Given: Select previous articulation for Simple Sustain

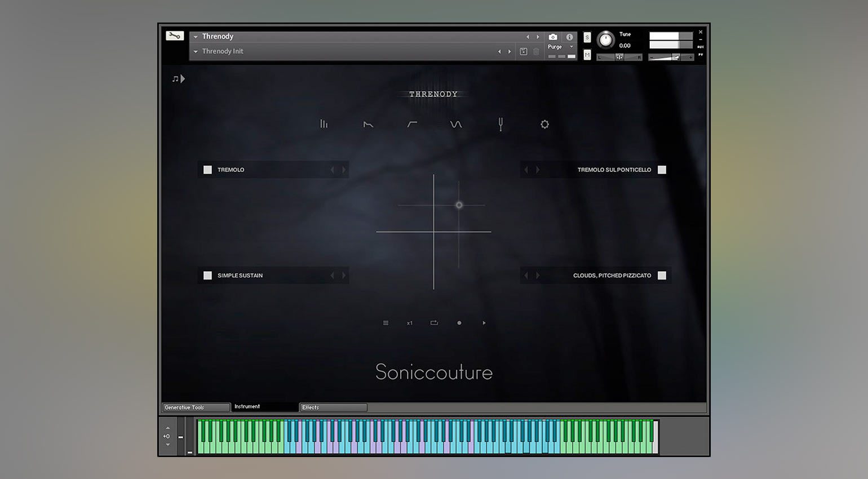Looking at the screenshot, I should (x=333, y=276).
